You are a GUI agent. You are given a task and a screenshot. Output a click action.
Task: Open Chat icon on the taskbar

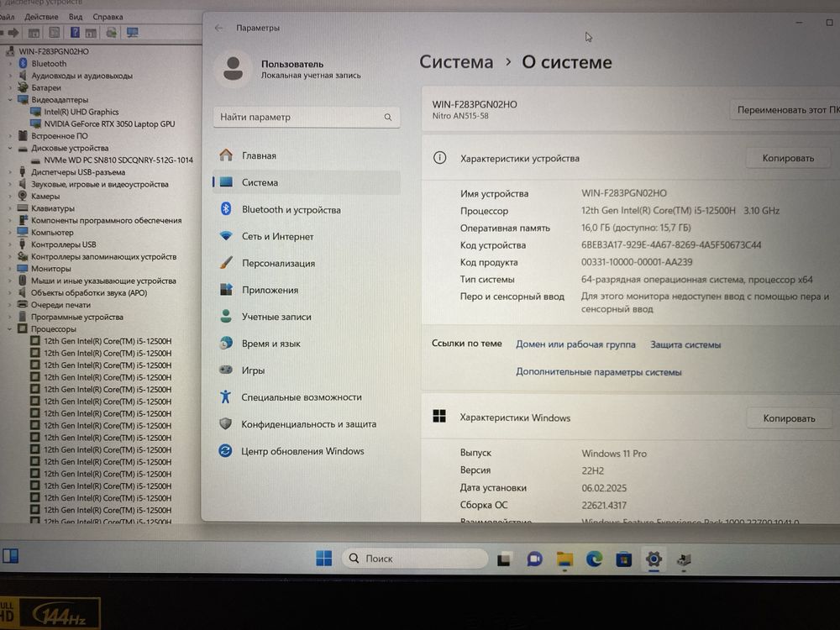point(534,559)
